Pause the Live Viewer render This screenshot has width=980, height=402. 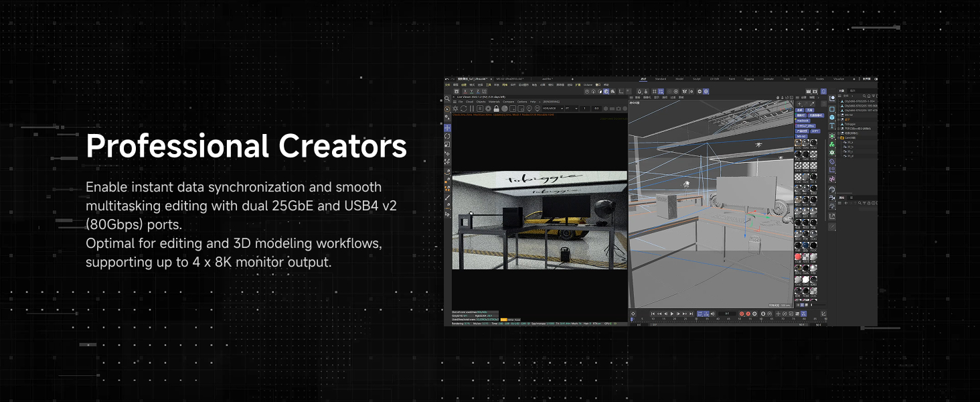click(472, 109)
